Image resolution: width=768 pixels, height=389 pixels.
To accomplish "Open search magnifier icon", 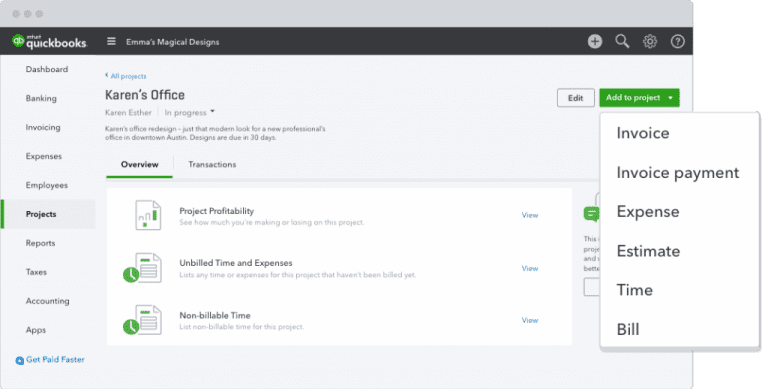I will [622, 42].
